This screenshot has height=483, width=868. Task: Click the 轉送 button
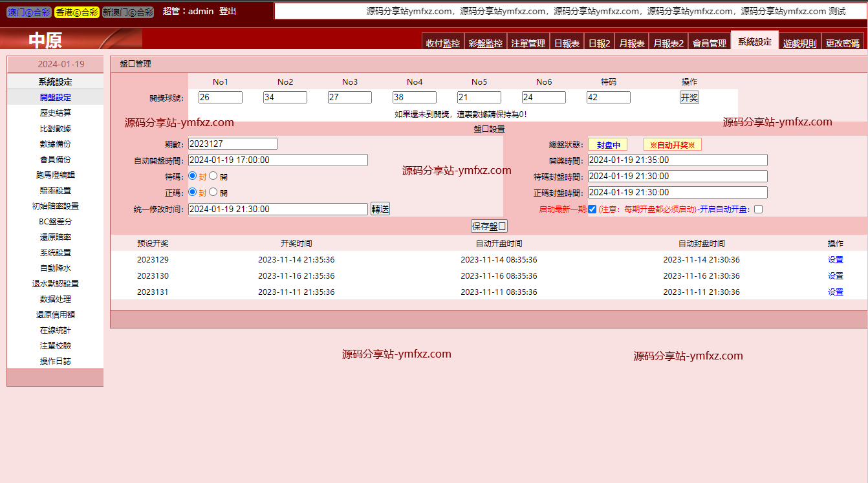point(380,209)
